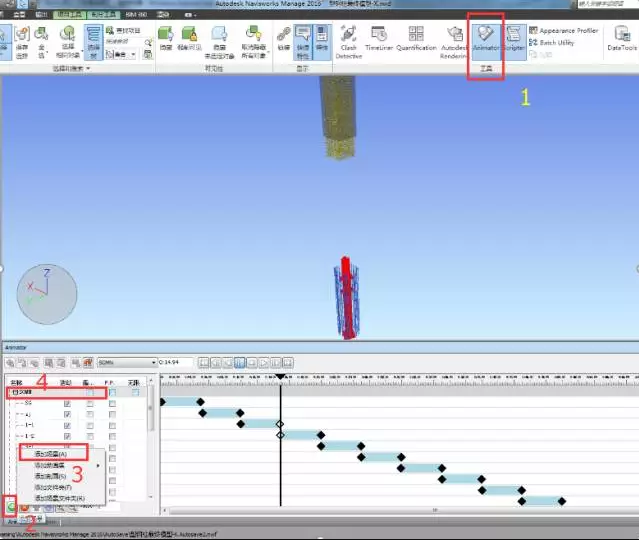Collapse the top scene tree node
Screen dimensions: 639x540
pos(13,393)
